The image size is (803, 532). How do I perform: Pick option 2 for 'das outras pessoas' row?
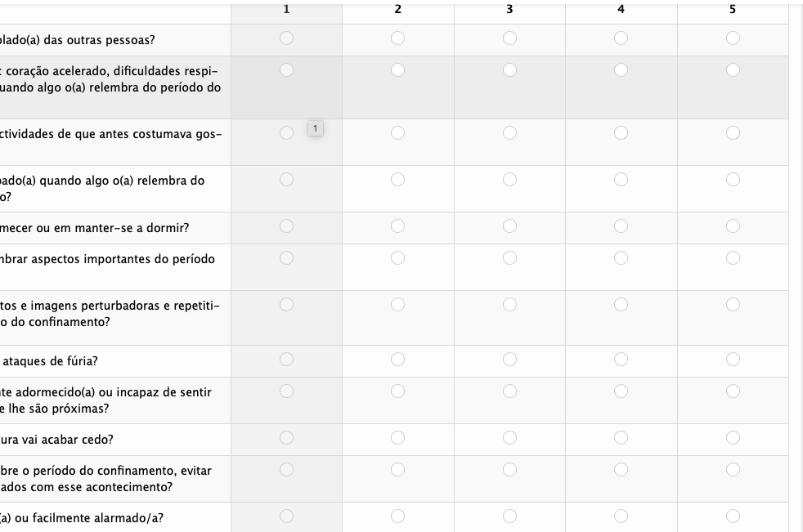[397, 38]
